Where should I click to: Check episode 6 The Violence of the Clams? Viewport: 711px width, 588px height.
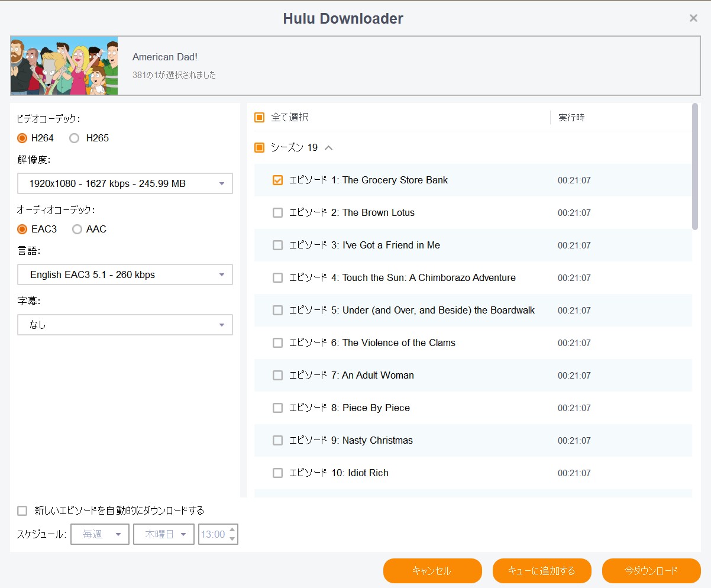click(277, 343)
